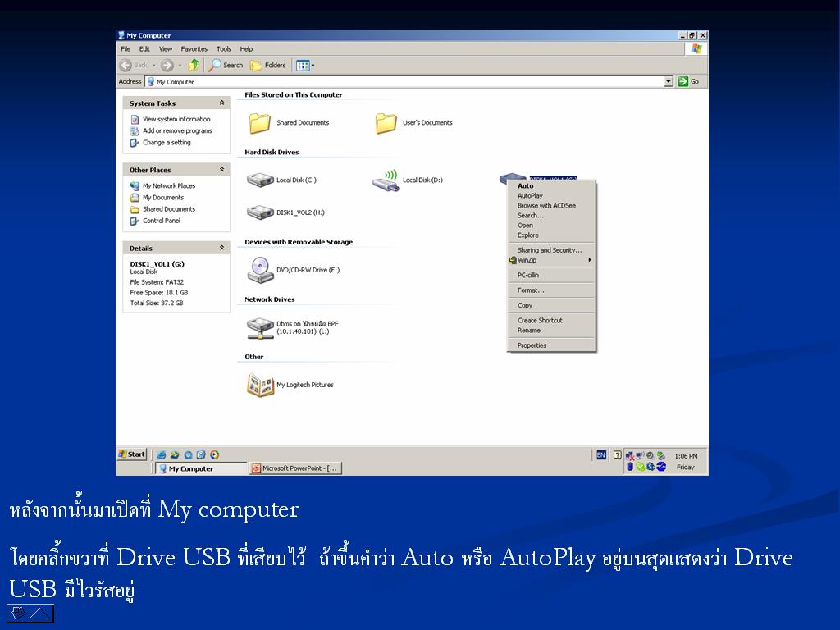Open DVD/CD-RW Drive (E:) icon
The width and height of the screenshot is (840, 630).
click(260, 269)
